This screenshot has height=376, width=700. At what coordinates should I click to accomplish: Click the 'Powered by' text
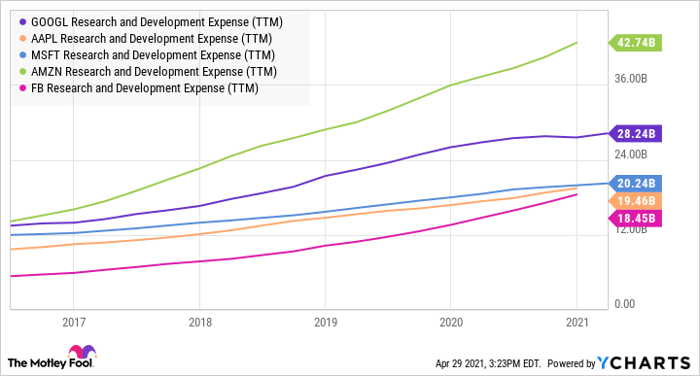pyautogui.click(x=571, y=363)
